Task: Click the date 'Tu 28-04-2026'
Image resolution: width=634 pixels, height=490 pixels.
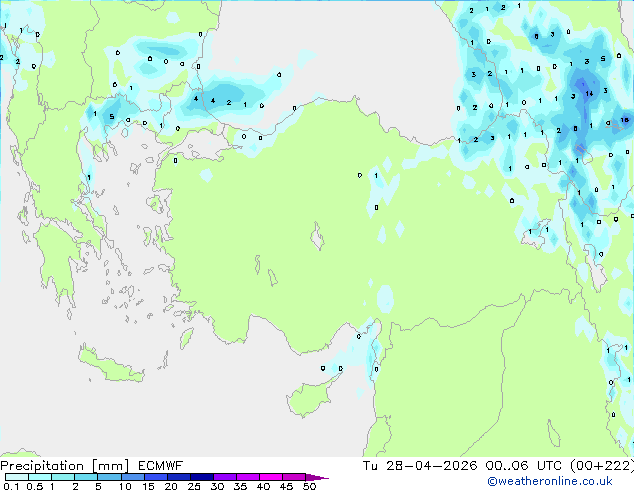Action: 420,466
